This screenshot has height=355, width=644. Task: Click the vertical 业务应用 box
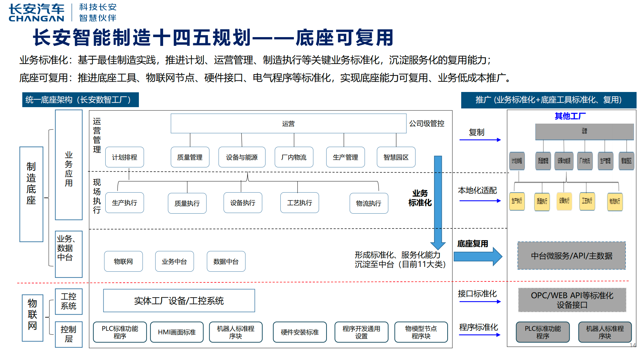(x=69, y=165)
